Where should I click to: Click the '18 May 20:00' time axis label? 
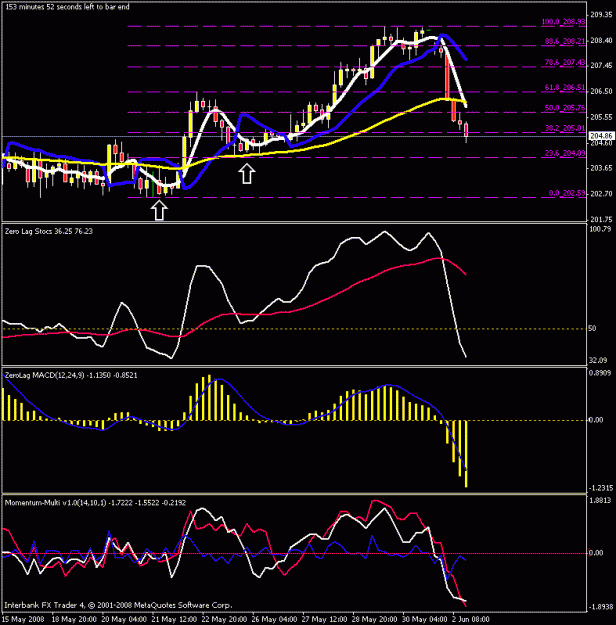74,619
